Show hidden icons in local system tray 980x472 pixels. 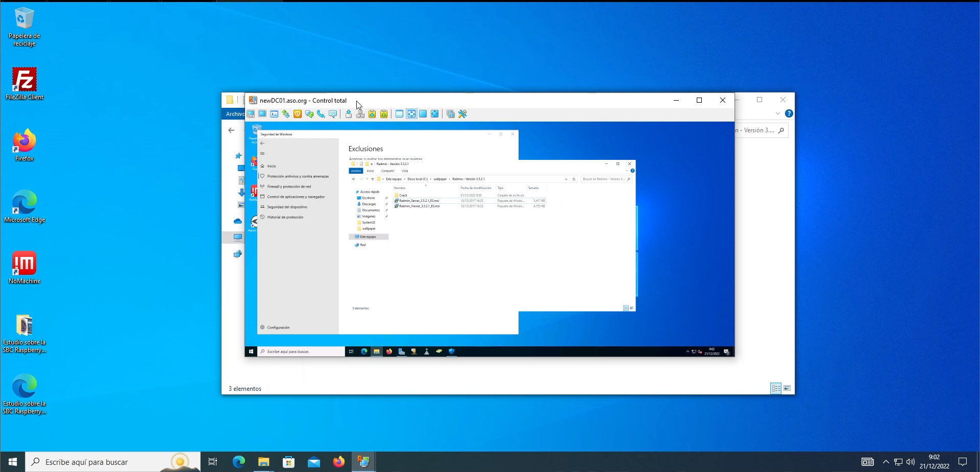coord(886,462)
